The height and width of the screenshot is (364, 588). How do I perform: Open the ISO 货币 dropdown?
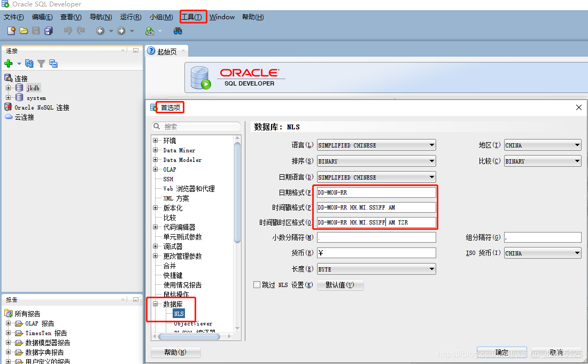click(542, 253)
